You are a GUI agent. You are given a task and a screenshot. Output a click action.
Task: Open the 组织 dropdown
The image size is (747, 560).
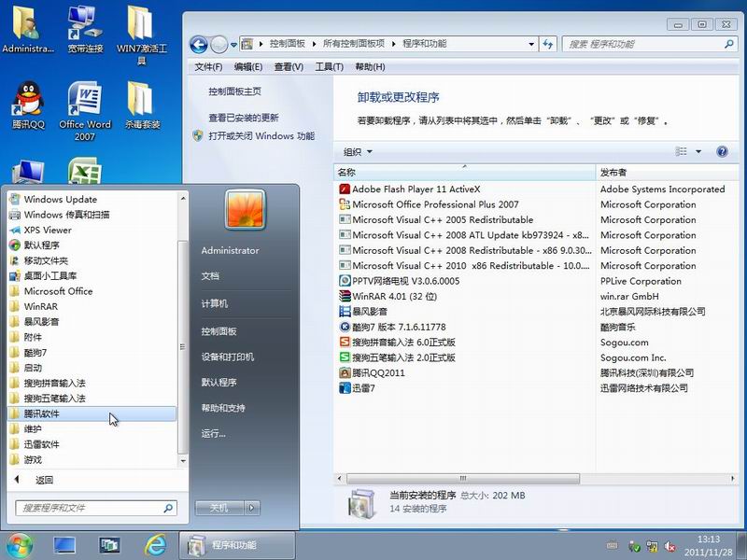pos(358,152)
